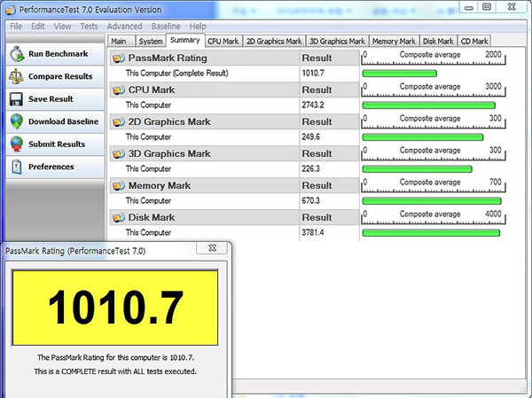Screen dimensions: 532x398
Task: Select the Summary tab
Action: click(185, 40)
